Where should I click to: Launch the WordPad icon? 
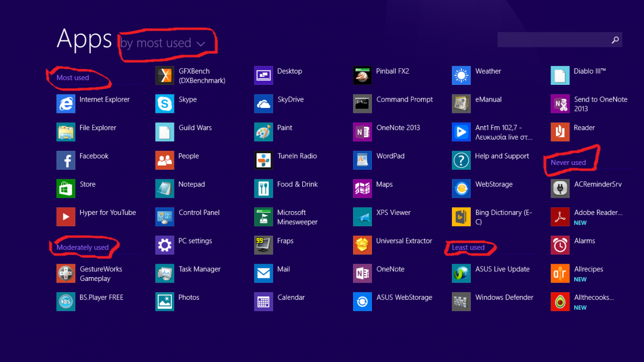tap(362, 160)
